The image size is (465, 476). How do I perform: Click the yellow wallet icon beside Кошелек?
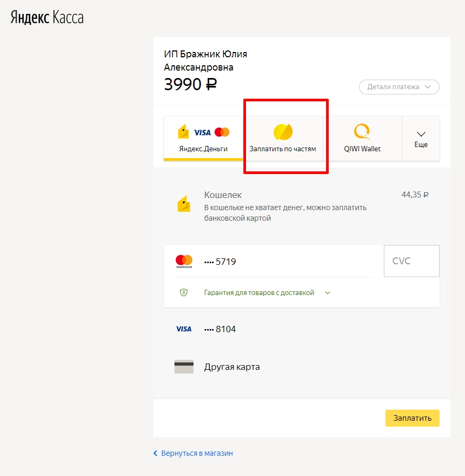pyautogui.click(x=184, y=204)
